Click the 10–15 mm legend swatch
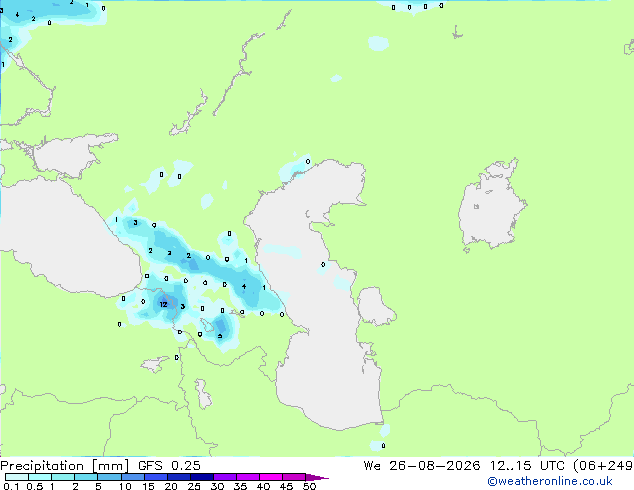The height and width of the screenshot is (490, 634). [x=133, y=477]
